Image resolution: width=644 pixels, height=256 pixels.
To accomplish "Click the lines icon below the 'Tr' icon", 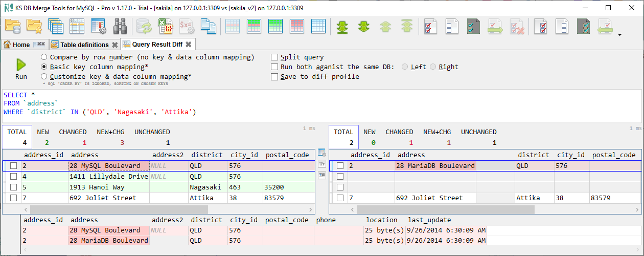I will click(321, 175).
